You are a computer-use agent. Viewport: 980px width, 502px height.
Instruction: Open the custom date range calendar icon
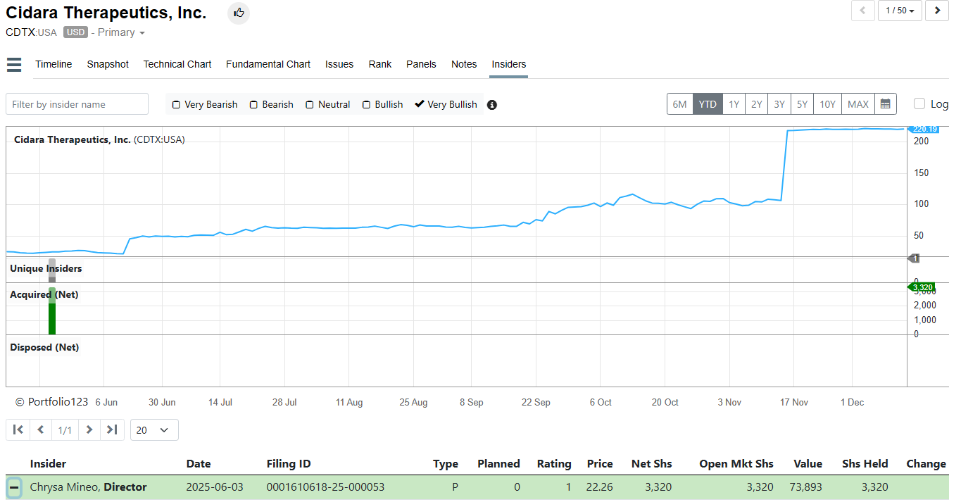pyautogui.click(x=886, y=104)
